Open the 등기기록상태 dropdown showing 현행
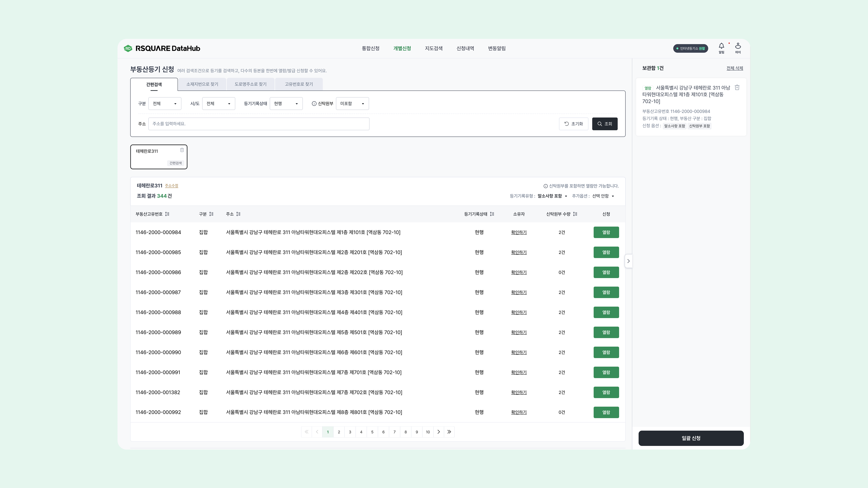The width and height of the screenshot is (868, 488). pos(286,104)
